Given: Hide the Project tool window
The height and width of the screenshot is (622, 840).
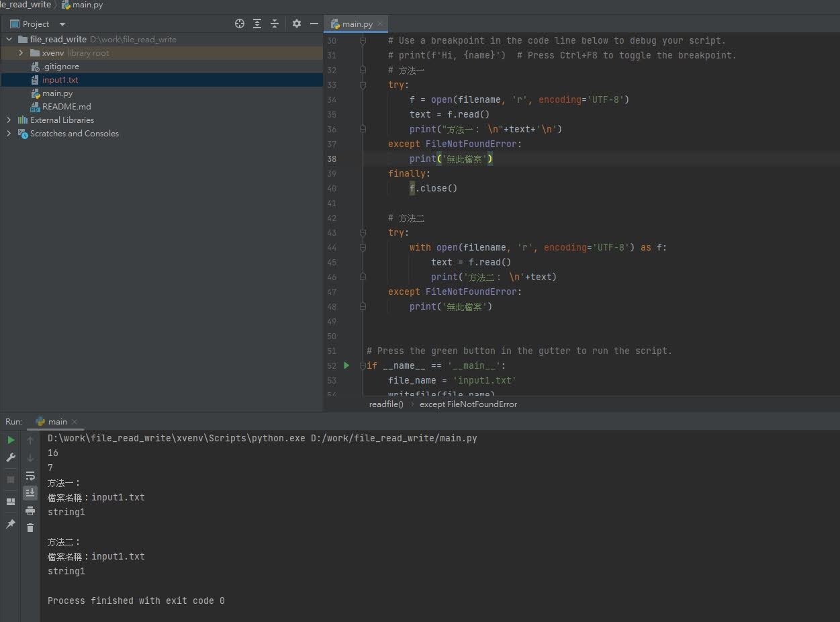Looking at the screenshot, I should 314,24.
